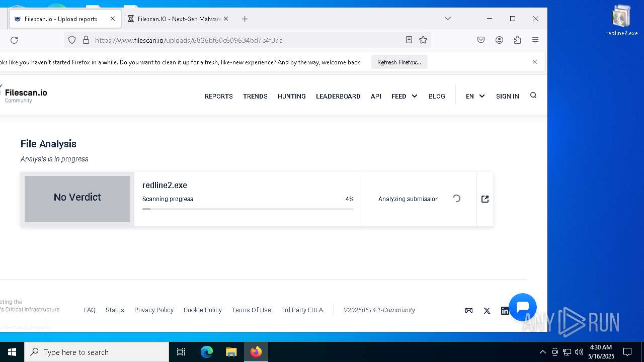Open the Windows Start menu
The image size is (644, 362).
coord(12,352)
